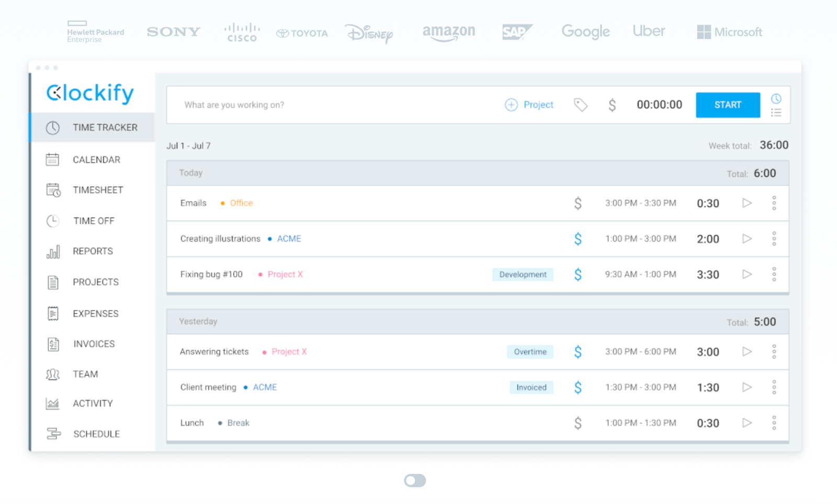
Task: Start the timer
Action: click(x=728, y=105)
